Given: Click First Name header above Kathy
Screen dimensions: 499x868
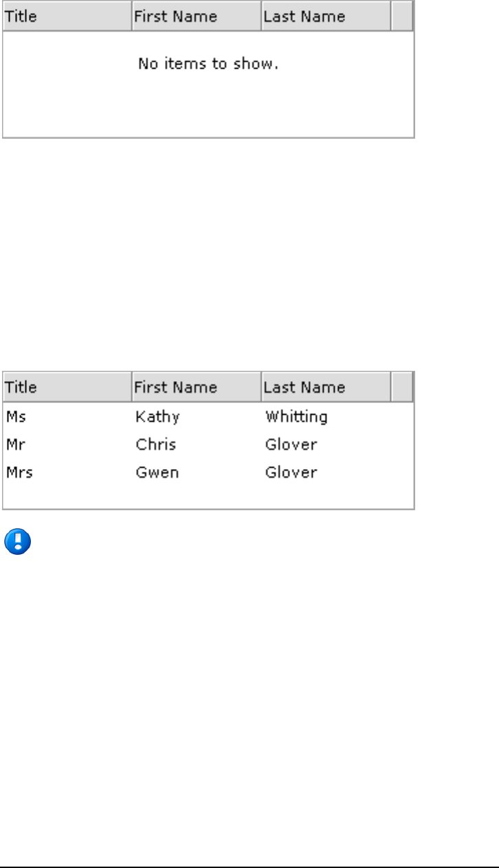Looking at the screenshot, I should (196, 387).
